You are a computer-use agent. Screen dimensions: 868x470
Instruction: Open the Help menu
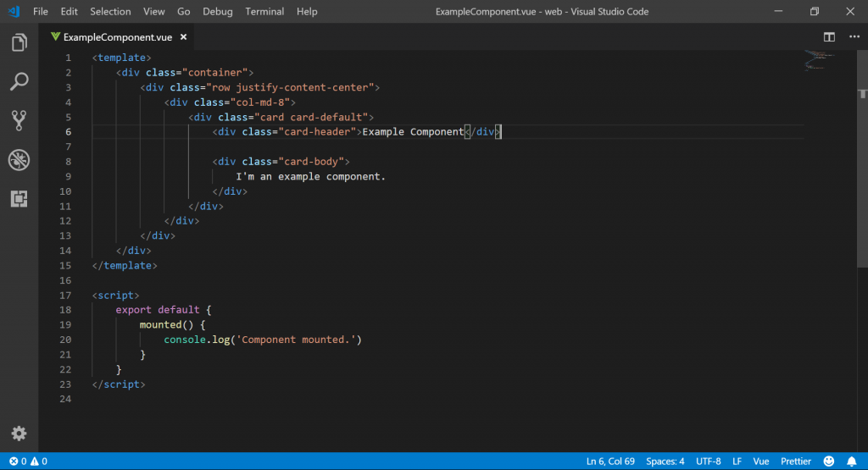[307, 12]
